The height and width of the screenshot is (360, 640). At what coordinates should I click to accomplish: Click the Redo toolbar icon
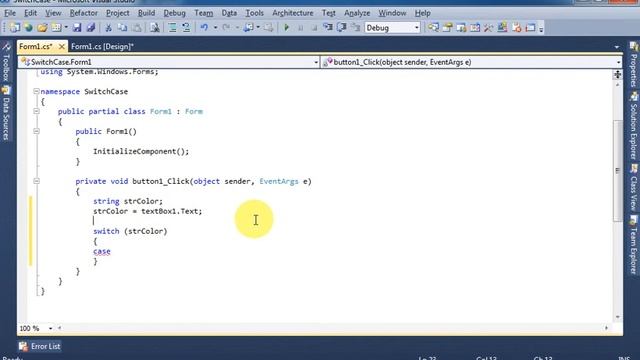[226, 28]
